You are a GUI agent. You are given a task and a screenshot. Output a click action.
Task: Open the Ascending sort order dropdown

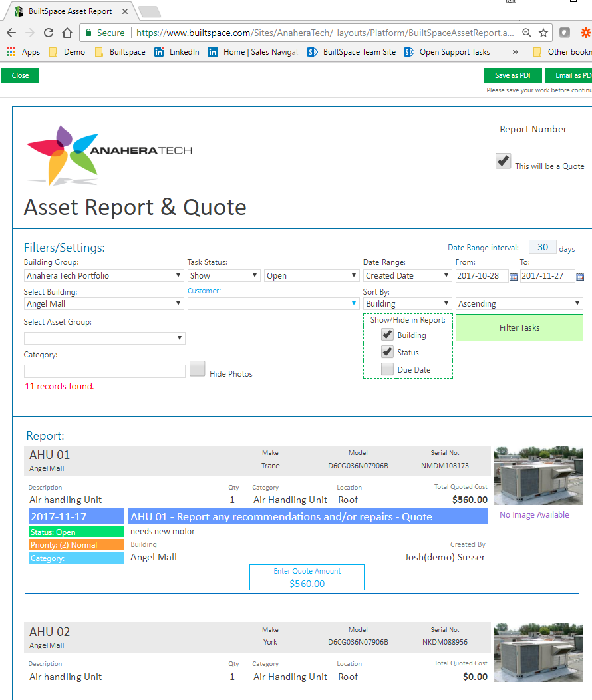tap(519, 303)
